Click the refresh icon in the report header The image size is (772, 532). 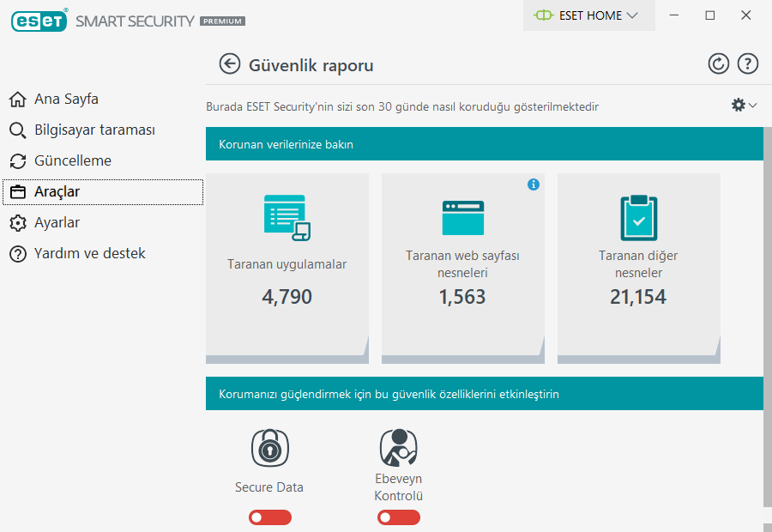click(x=718, y=64)
